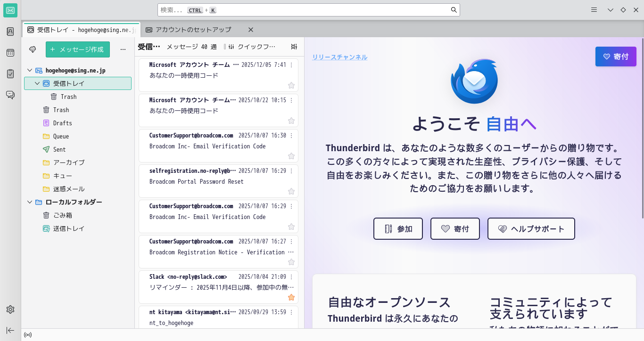This screenshot has height=341, width=644.
Task: Star the Broadcom message from 16:30
Action: [291, 156]
